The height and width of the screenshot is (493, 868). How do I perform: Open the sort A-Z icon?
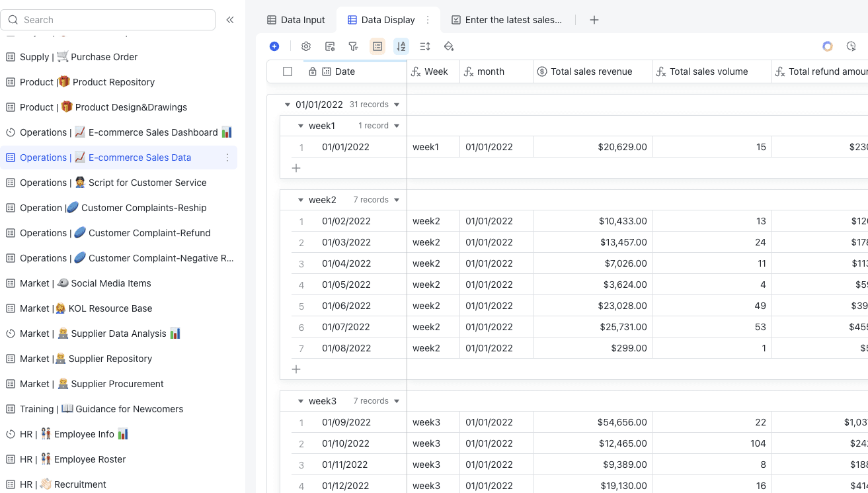click(401, 46)
